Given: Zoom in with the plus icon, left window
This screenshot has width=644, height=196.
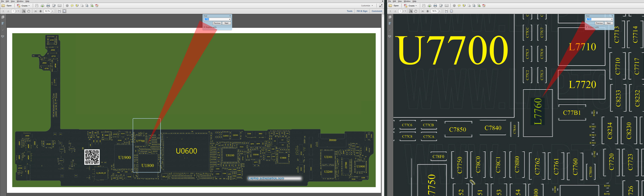Looking at the screenshot, I should point(41,11).
